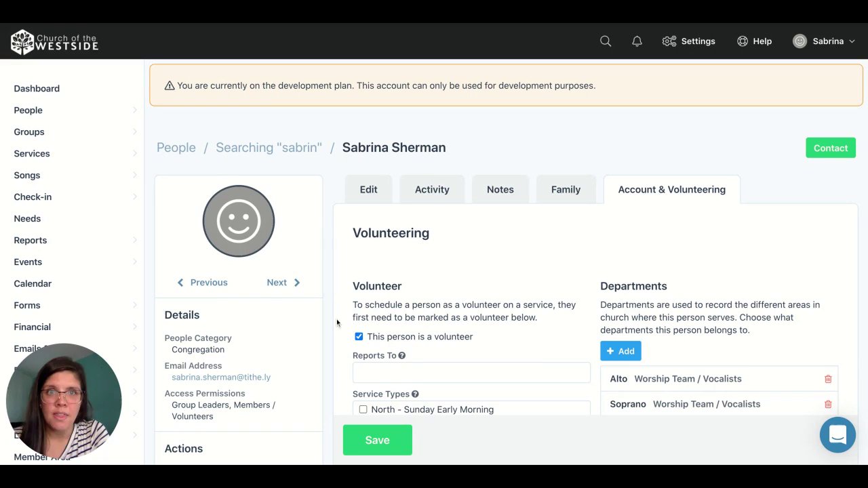
Task: Go to the Next person
Action: pyautogui.click(x=283, y=282)
